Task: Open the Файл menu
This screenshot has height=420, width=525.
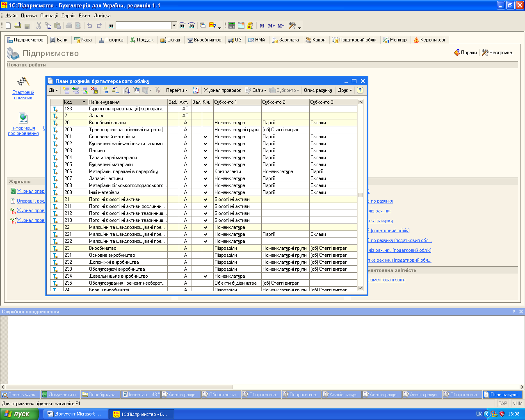Action: click(11, 16)
